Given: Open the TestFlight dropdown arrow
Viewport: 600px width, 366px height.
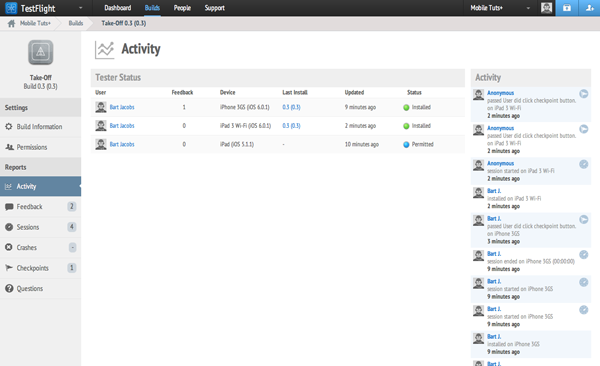Looking at the screenshot, I should click(x=80, y=8).
